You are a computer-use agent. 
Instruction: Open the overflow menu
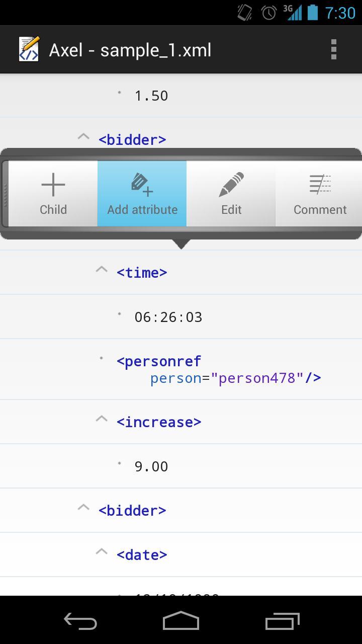point(333,49)
